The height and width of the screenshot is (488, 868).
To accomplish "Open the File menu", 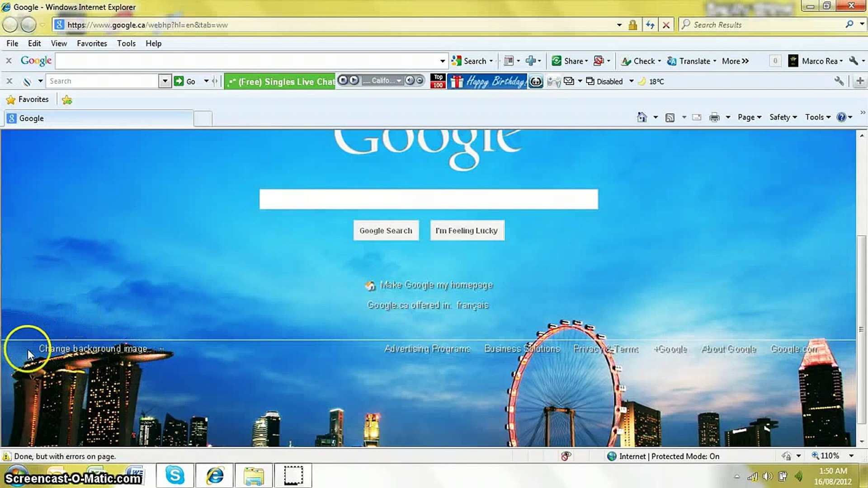I will point(12,43).
